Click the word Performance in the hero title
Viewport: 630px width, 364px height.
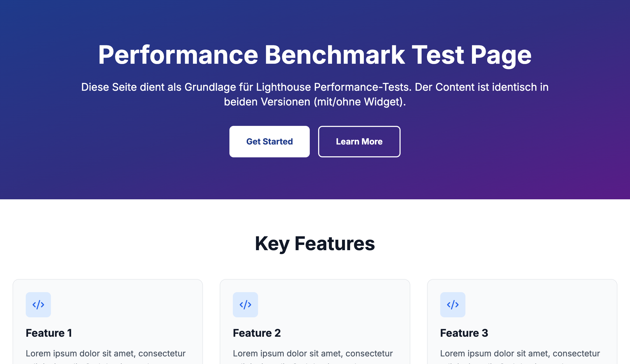point(178,55)
